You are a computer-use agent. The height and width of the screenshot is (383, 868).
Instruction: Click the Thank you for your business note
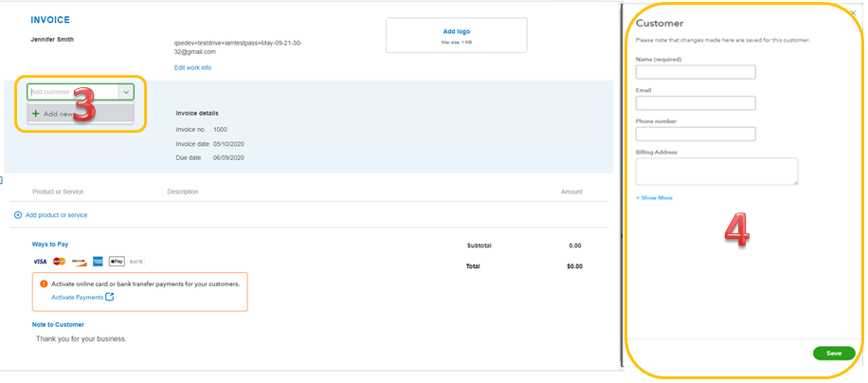coord(81,338)
